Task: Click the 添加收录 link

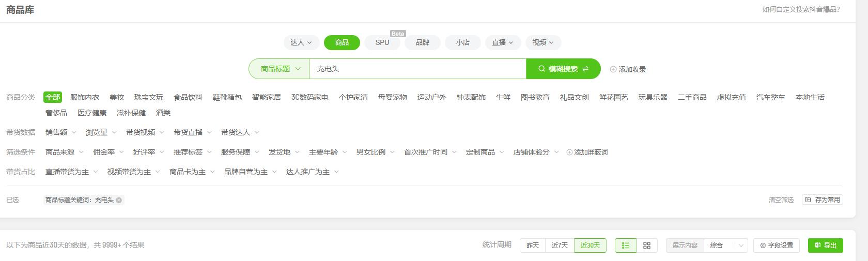Action: [x=628, y=69]
